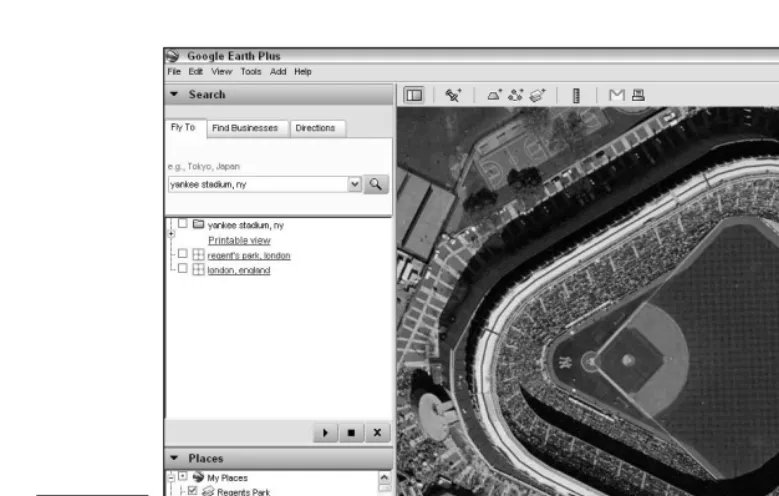Viewport: 779px width, 496px height.
Task: Click the Regents Park placemark icon
Action: pyautogui.click(x=208, y=491)
